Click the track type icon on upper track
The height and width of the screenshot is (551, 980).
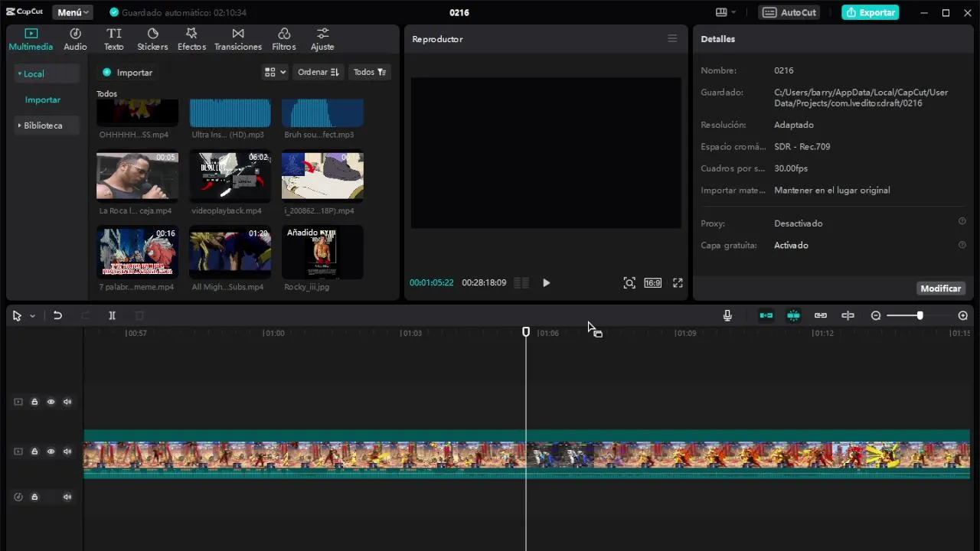[18, 402]
